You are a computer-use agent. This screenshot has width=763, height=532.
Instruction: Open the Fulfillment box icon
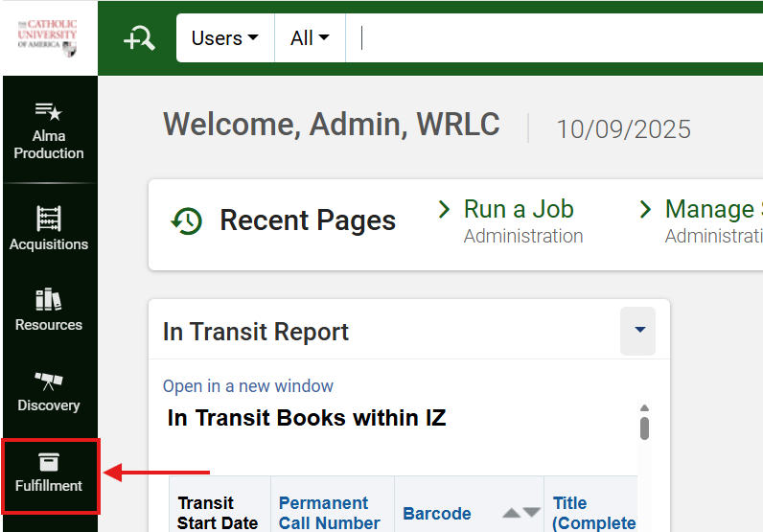click(x=48, y=462)
